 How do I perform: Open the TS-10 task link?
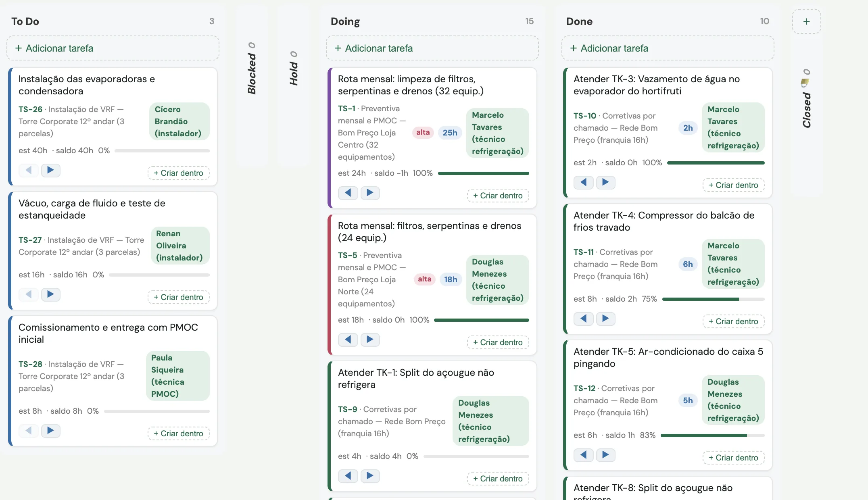[x=585, y=116]
